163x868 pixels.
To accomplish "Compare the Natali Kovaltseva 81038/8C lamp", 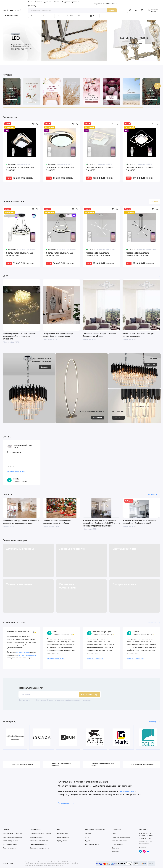I will pos(153,124).
